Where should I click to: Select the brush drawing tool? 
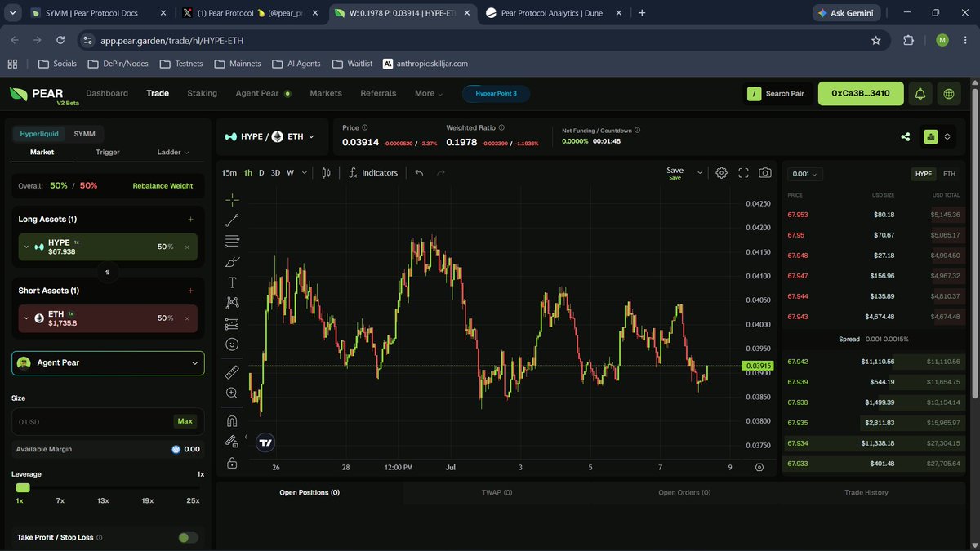coord(232,262)
